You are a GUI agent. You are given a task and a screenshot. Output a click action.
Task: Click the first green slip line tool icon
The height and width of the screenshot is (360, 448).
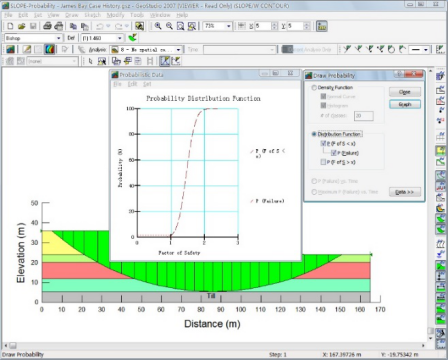pos(347,50)
